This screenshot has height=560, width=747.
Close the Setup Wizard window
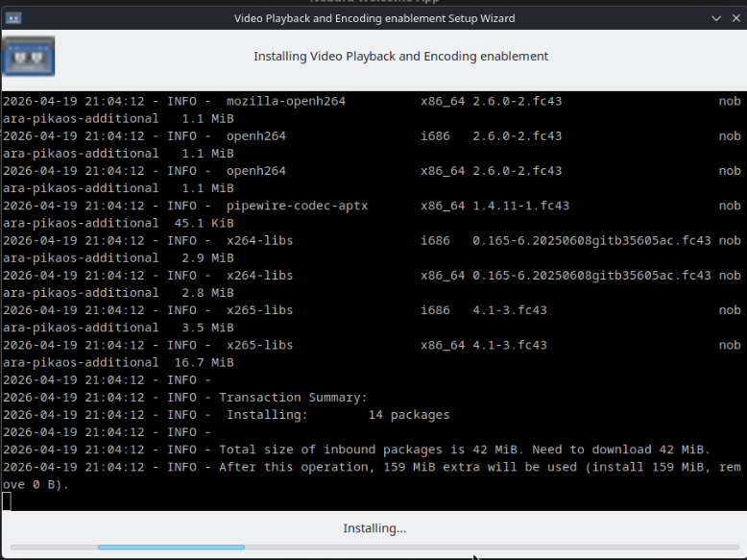[734, 18]
